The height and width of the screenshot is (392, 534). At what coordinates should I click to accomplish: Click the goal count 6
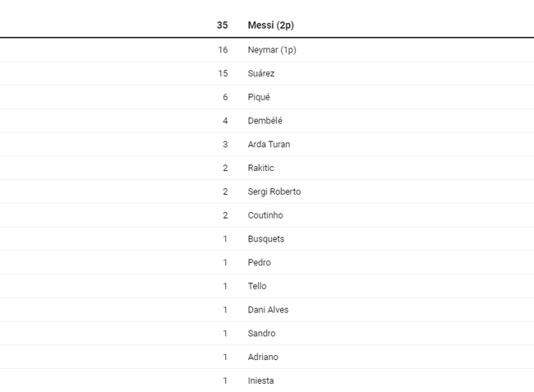coord(225,97)
